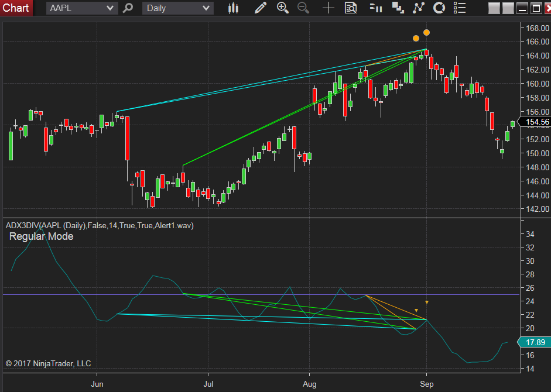This screenshot has height=392, width=551.
Task: Open the chart properties list icon
Action: (460, 8)
